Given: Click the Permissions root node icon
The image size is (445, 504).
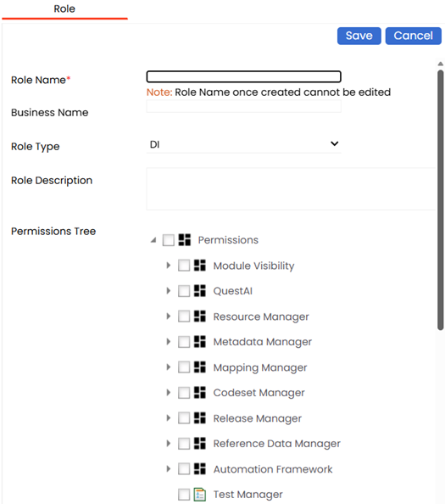Looking at the screenshot, I should (185, 240).
